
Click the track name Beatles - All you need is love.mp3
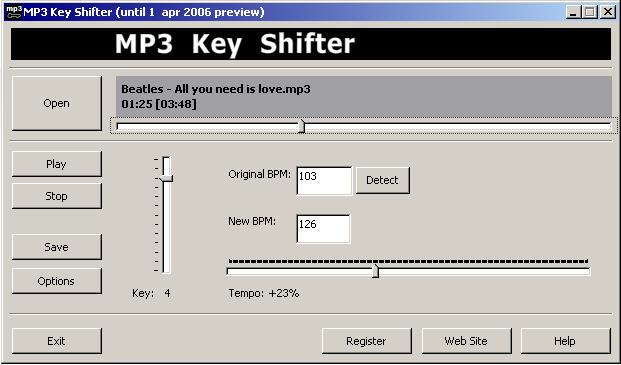[216, 89]
